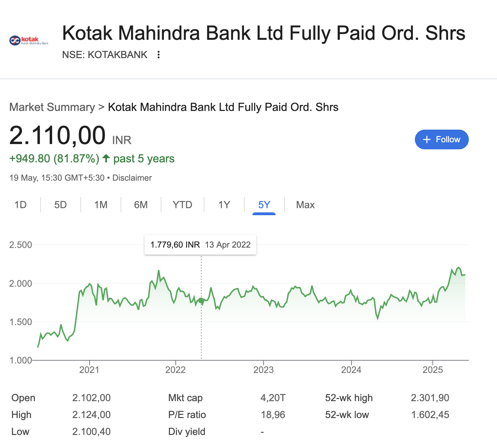Open the Market Summary breadcrumb link

click(52, 107)
